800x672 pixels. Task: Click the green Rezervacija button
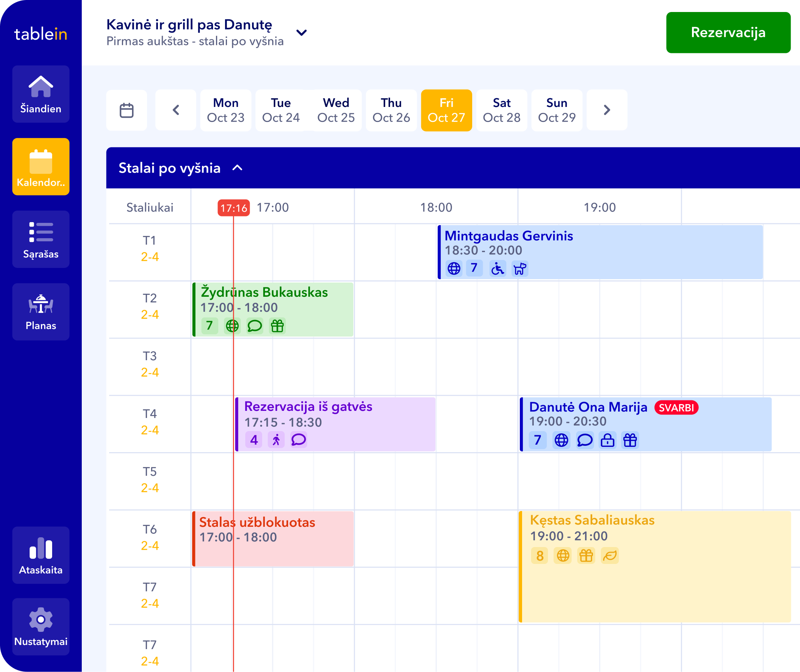tap(728, 33)
